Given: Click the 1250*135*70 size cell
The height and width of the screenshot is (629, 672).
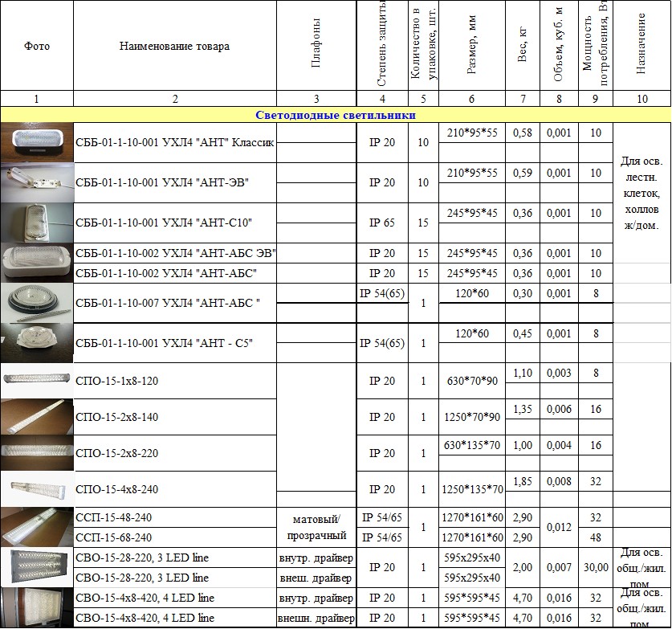Looking at the screenshot, I should [x=471, y=489].
